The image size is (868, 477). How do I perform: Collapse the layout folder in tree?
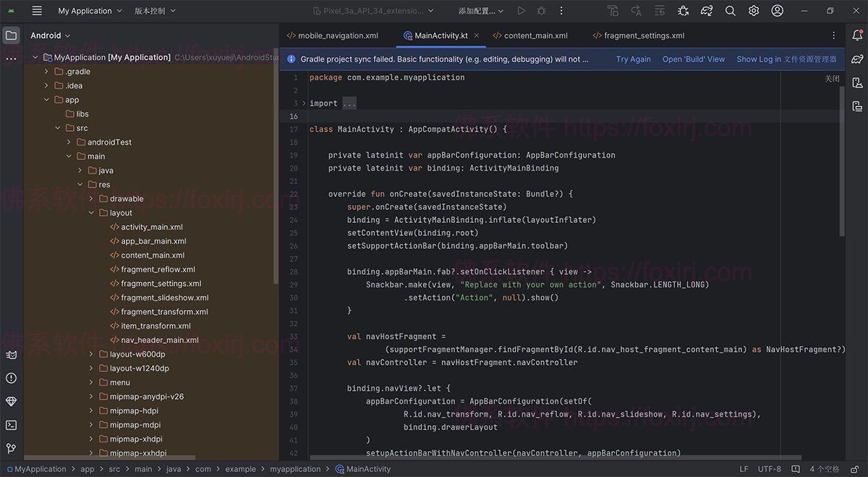(92, 213)
